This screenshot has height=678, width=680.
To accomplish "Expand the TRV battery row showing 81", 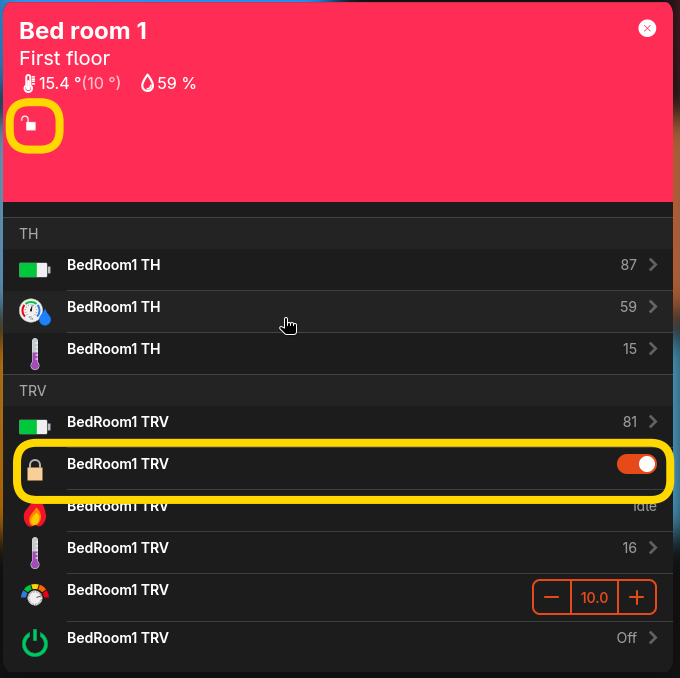I will [653, 422].
